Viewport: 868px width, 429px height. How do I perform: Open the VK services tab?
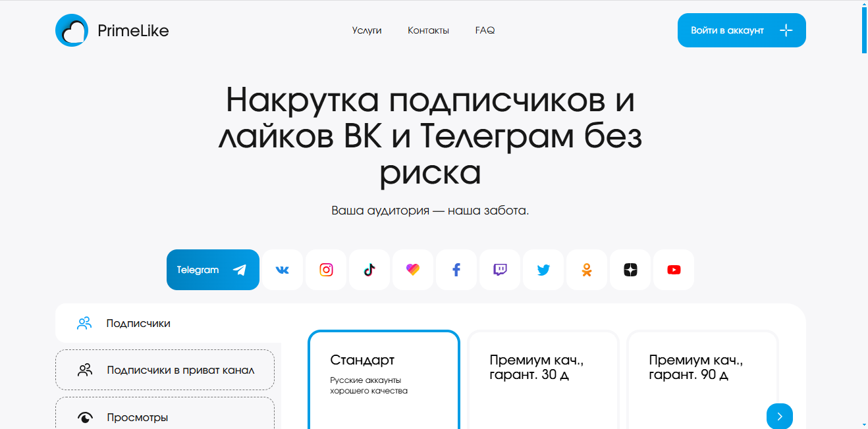coord(283,270)
